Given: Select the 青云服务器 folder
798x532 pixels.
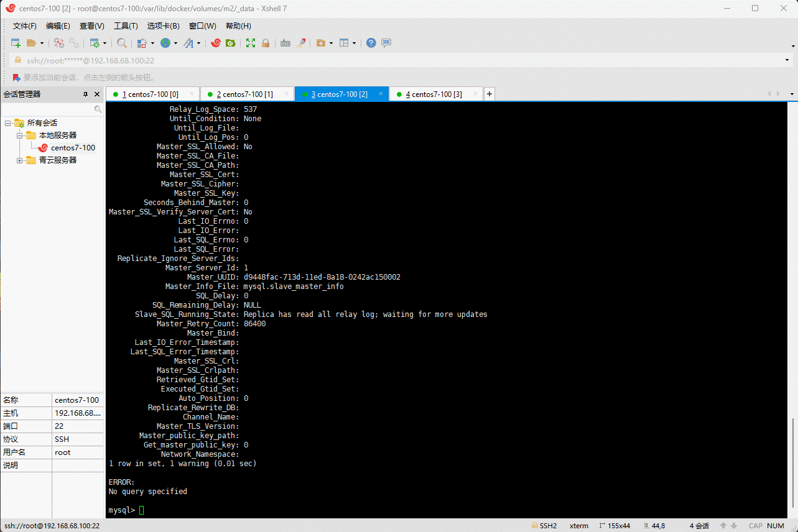Looking at the screenshot, I should [58, 160].
